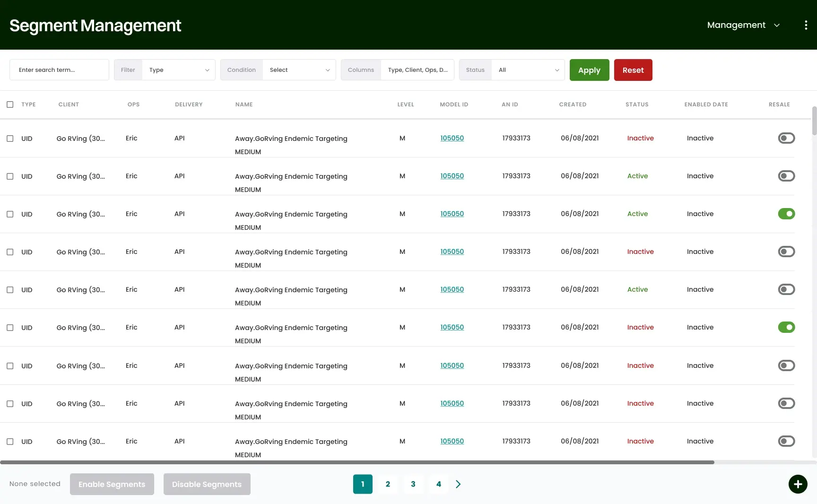Open the three-dot more options menu
This screenshot has height=504, width=817.
[806, 25]
